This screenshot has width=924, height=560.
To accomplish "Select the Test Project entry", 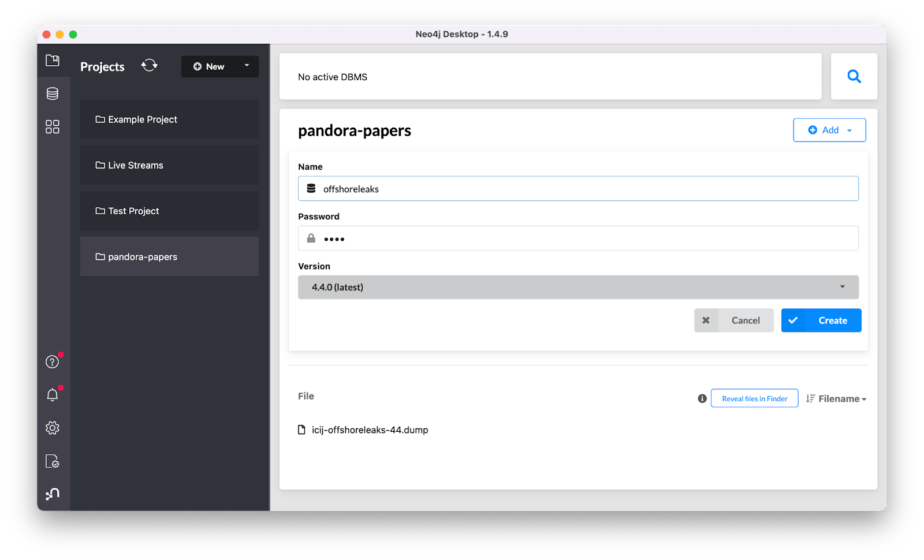I will [x=169, y=211].
